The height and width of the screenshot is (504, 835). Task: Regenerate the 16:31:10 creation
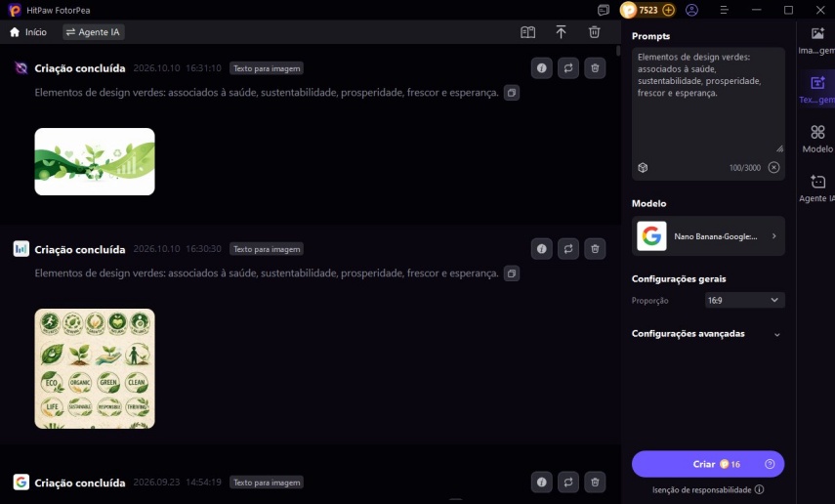pyautogui.click(x=568, y=68)
